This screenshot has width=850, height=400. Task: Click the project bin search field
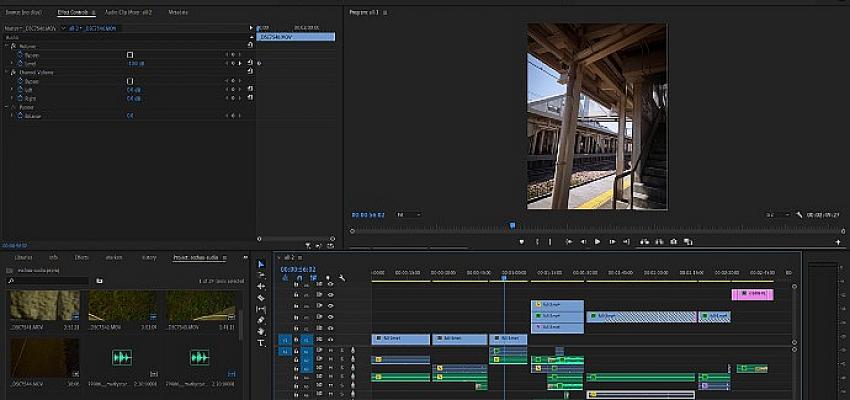tap(50, 281)
